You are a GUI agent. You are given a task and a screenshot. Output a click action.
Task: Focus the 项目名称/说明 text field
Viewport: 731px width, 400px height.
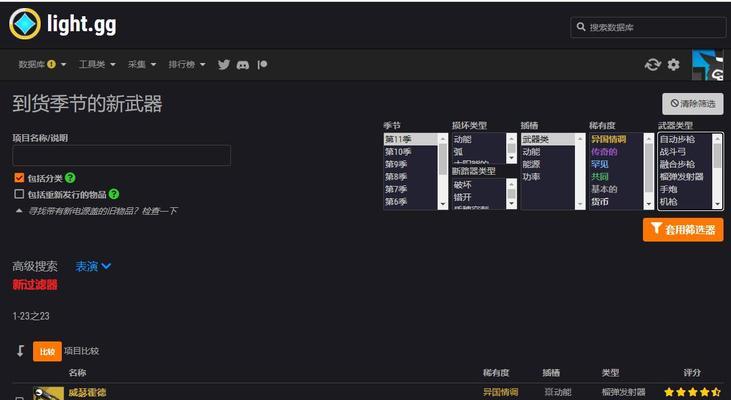[x=122, y=155]
